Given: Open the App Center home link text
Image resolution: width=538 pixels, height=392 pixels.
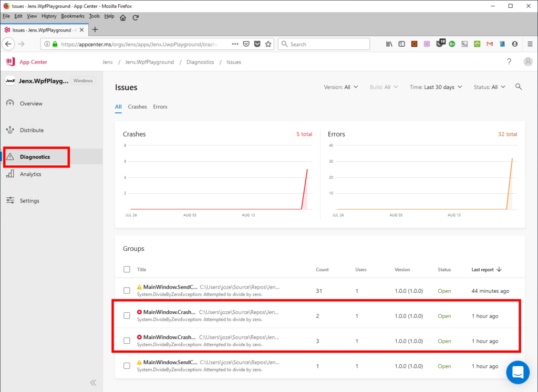Looking at the screenshot, I should point(33,62).
